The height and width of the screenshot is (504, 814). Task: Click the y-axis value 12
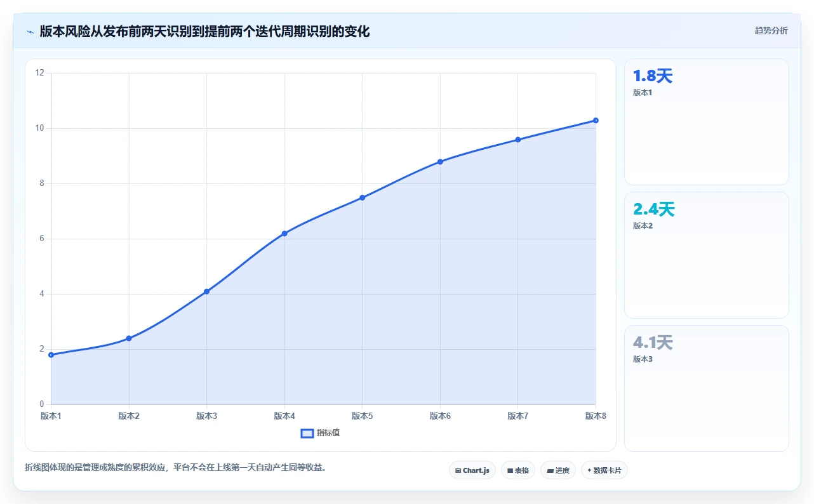40,73
